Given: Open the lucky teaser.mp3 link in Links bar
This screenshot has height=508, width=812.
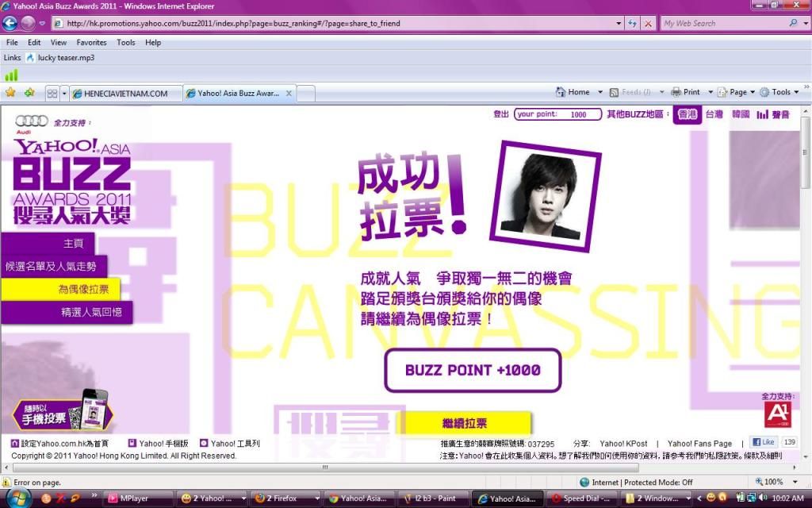Looking at the screenshot, I should tap(60, 57).
